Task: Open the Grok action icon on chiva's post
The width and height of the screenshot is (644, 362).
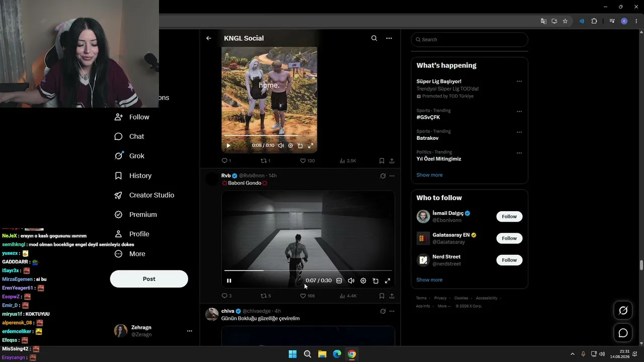Action: click(383, 311)
